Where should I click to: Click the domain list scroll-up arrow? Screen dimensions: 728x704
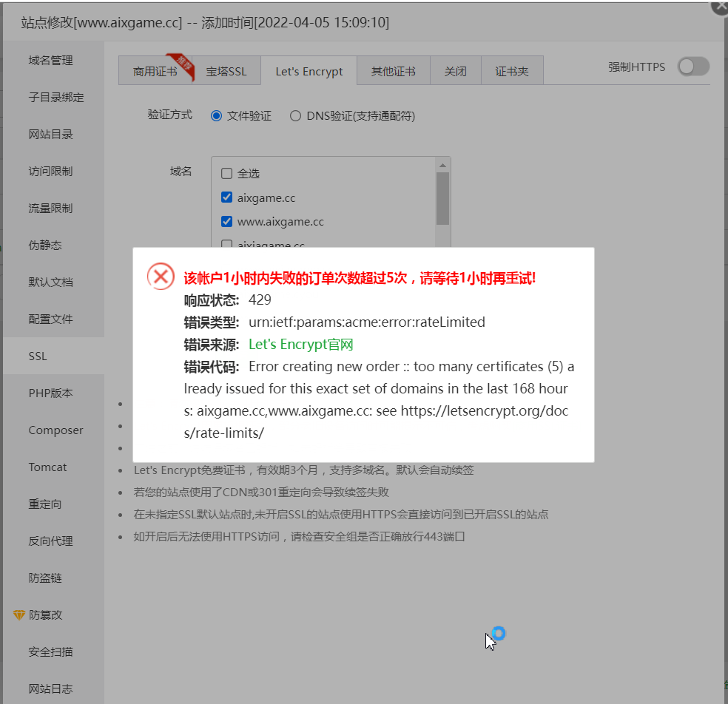click(x=443, y=165)
